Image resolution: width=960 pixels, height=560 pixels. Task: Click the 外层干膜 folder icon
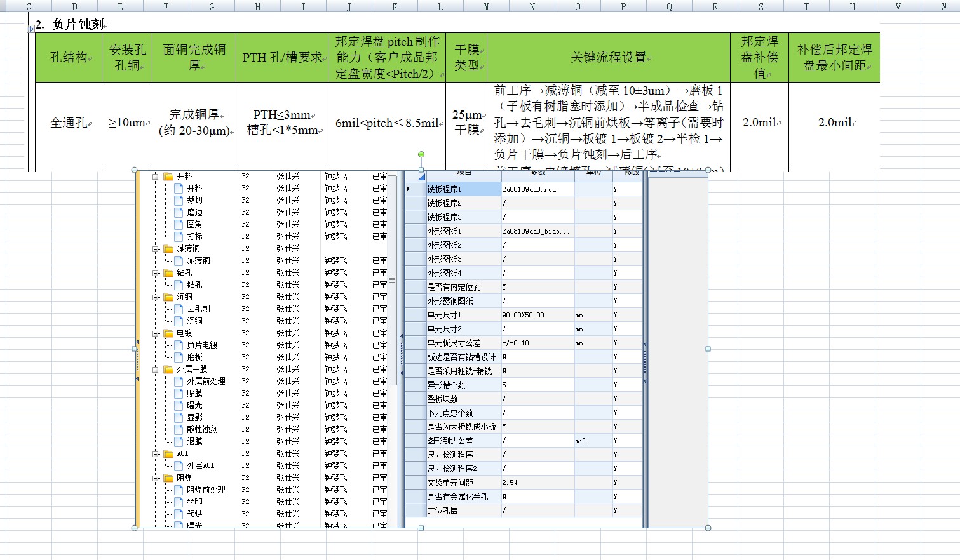(x=168, y=370)
